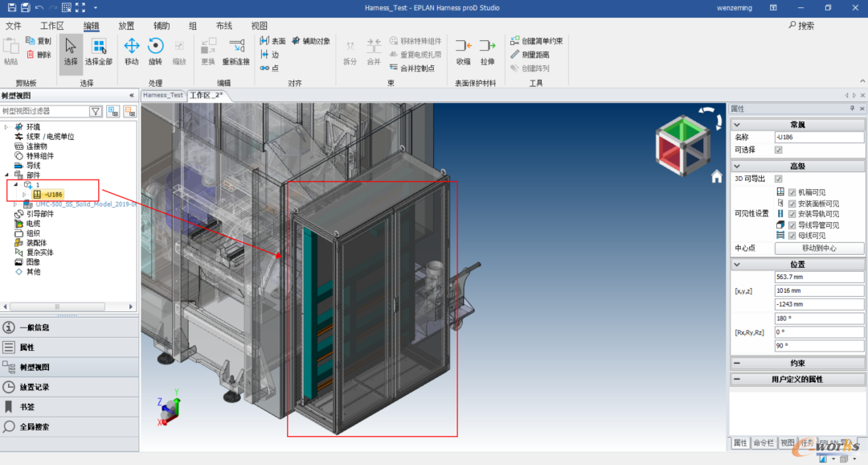Uncheck the 母线可见 checkbox
Screen dimensions: 868x465
(792, 236)
